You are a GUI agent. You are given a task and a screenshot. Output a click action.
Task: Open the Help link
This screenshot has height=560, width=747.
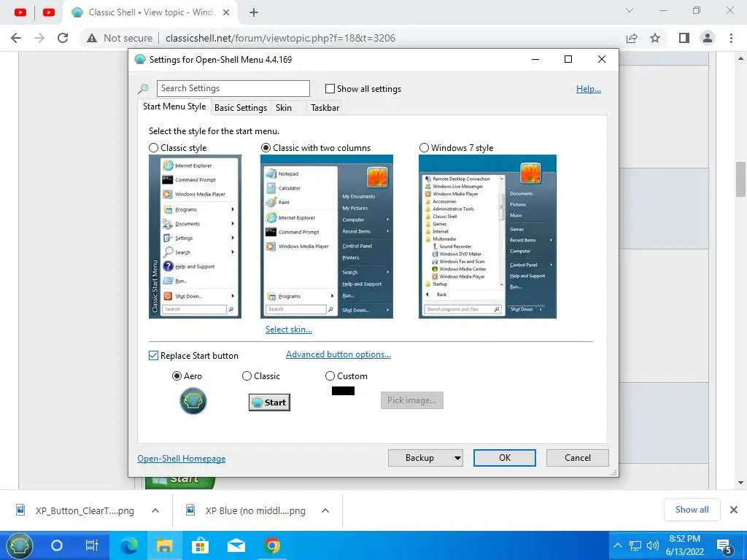589,88
